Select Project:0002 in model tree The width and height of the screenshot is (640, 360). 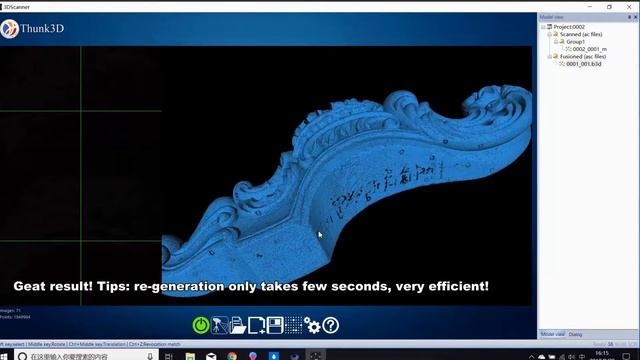click(x=569, y=27)
